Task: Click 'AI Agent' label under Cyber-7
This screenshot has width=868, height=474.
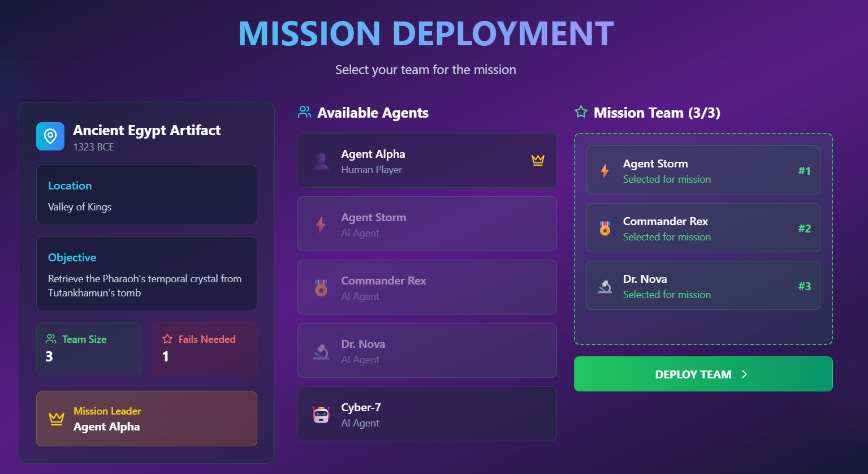Action: click(x=360, y=423)
